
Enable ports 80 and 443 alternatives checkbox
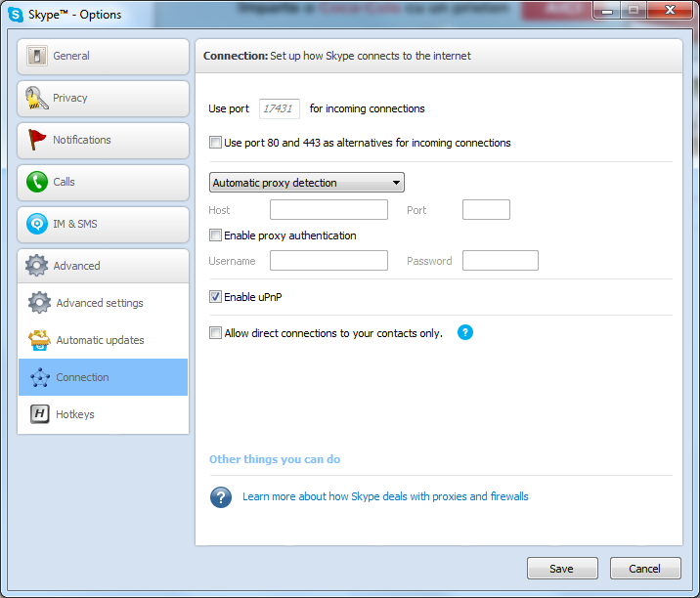point(216,143)
